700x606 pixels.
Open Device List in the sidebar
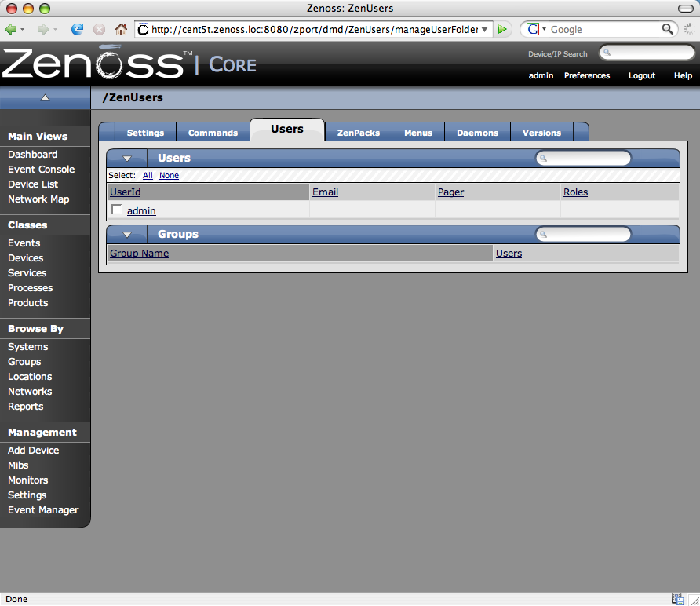pyautogui.click(x=33, y=184)
